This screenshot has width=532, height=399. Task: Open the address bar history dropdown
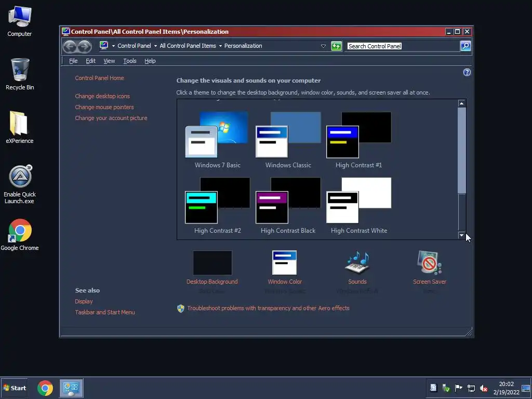(323, 46)
